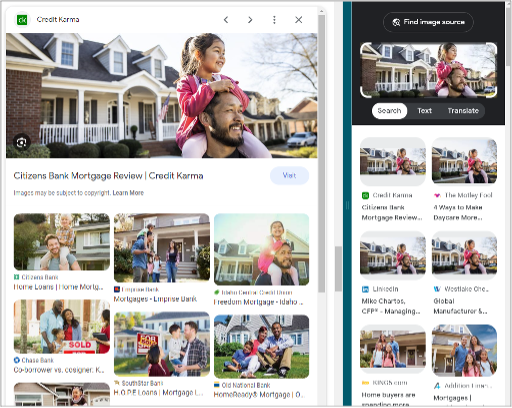Viewport: 512px width, 408px height.
Task: Go to next image with right chevron
Action: (x=250, y=20)
